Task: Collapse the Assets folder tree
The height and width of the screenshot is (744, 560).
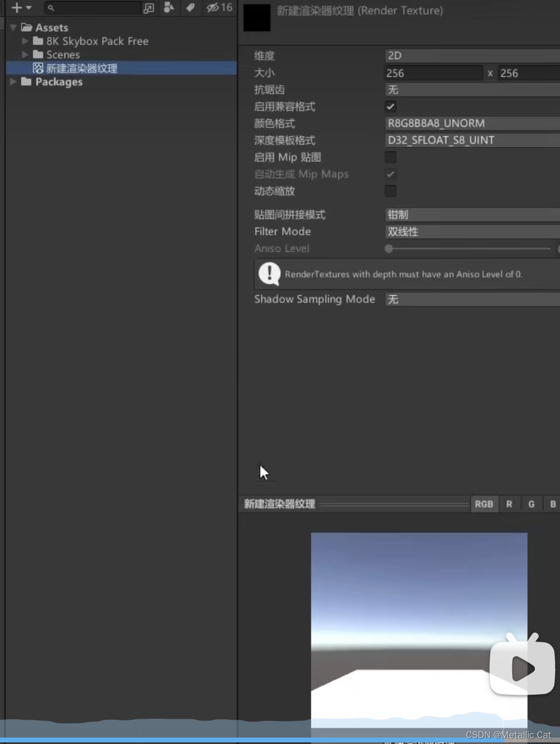Action: point(13,27)
